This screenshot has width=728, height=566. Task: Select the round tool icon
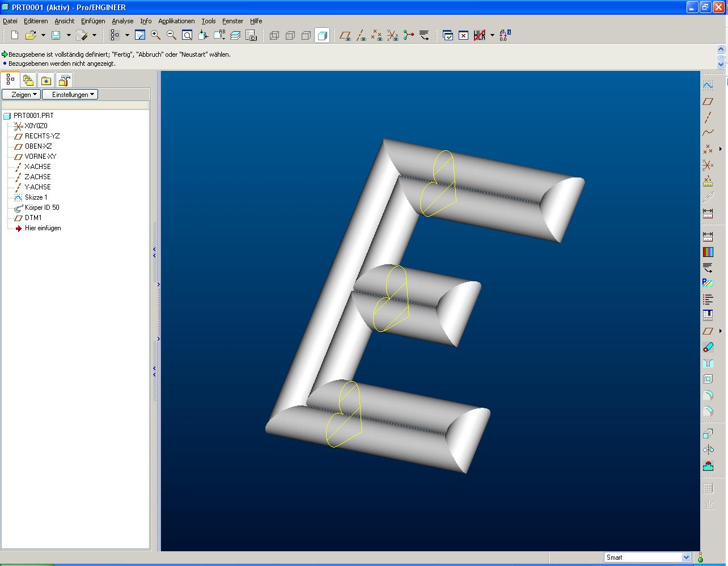pos(708,395)
